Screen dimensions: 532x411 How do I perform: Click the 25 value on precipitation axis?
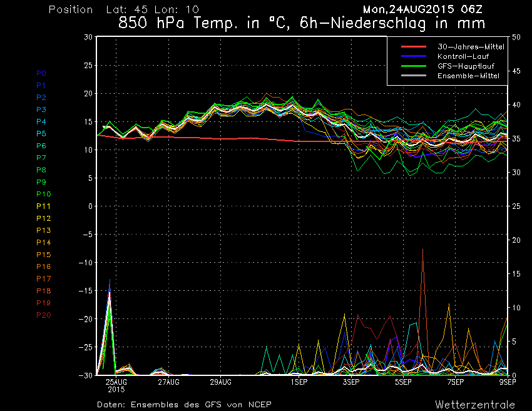[x=516, y=206]
